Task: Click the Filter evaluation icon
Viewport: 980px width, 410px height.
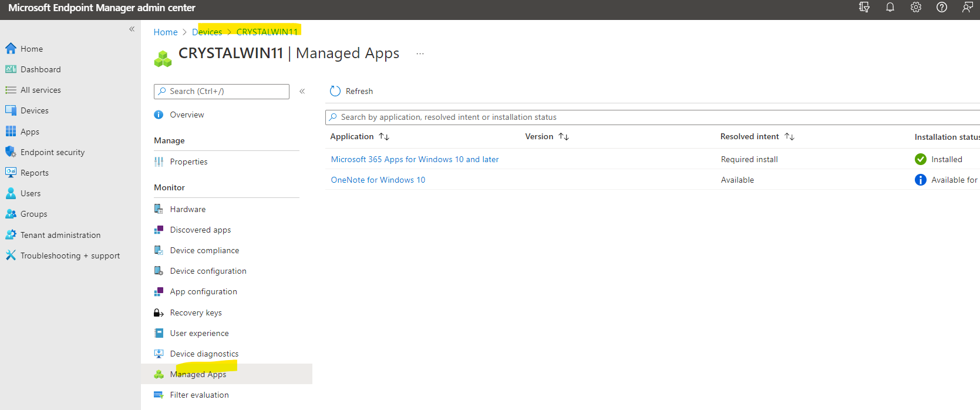Action: (x=159, y=395)
